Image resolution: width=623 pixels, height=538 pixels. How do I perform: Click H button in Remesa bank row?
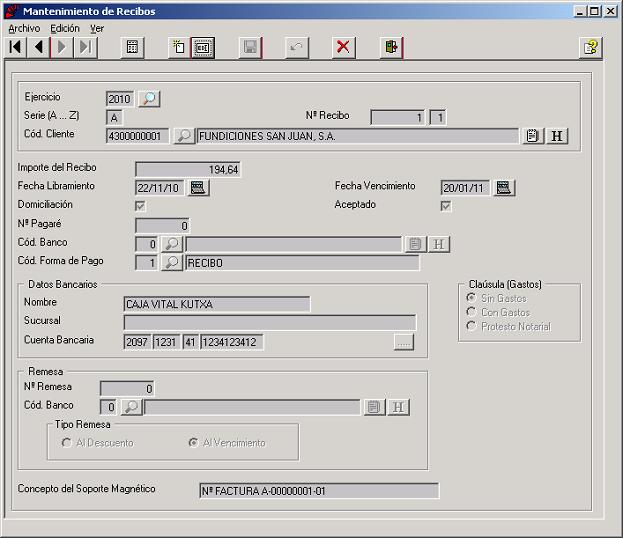[399, 407]
